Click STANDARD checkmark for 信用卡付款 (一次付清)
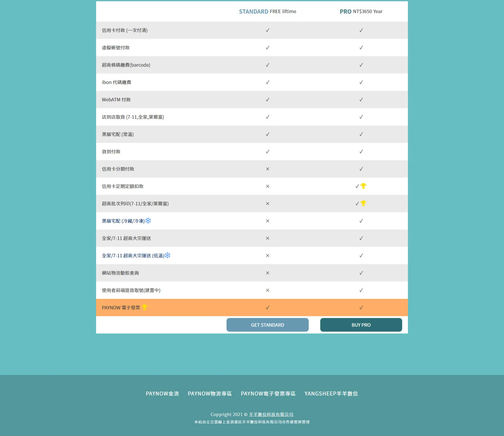This screenshot has height=436, width=504. click(267, 30)
